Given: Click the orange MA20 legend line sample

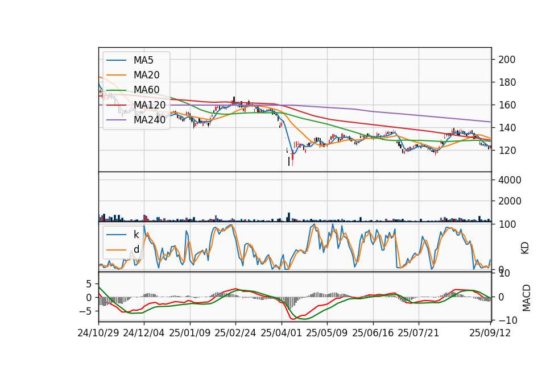Looking at the screenshot, I should pos(116,75).
